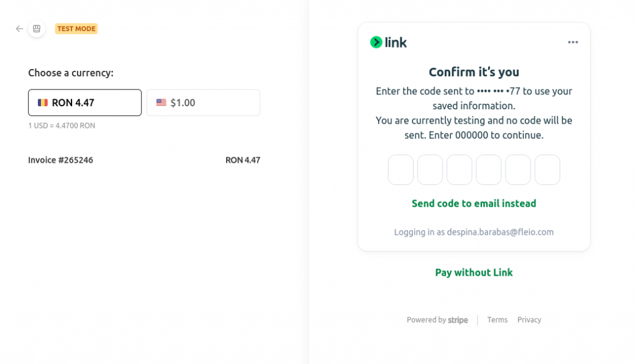Click the merchant storefront icon
This screenshot has height=364, width=636.
point(37,29)
